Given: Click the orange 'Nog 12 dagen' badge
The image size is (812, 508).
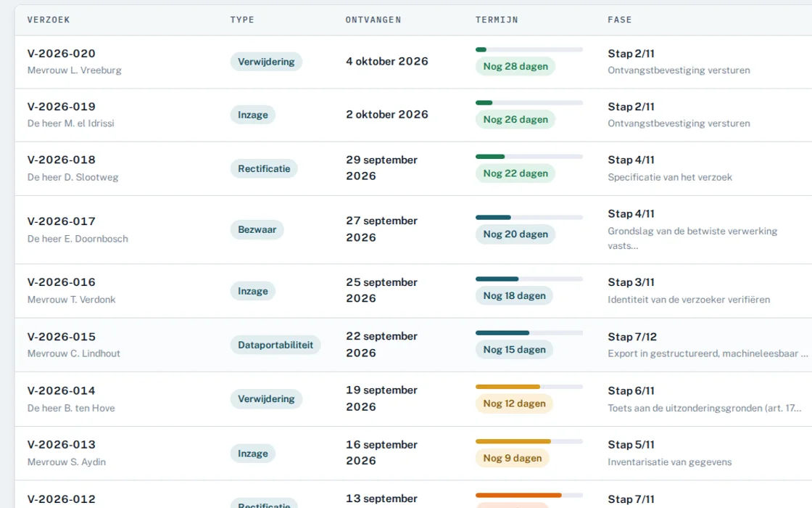Looking at the screenshot, I should [x=514, y=403].
